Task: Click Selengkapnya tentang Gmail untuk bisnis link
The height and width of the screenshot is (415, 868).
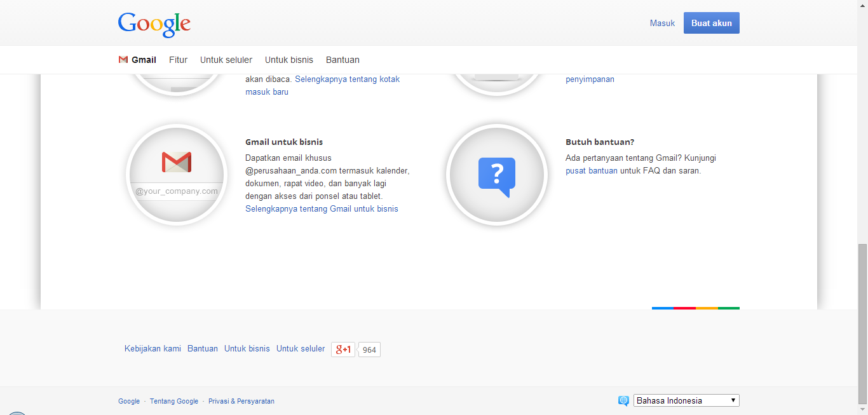Action: pos(322,208)
